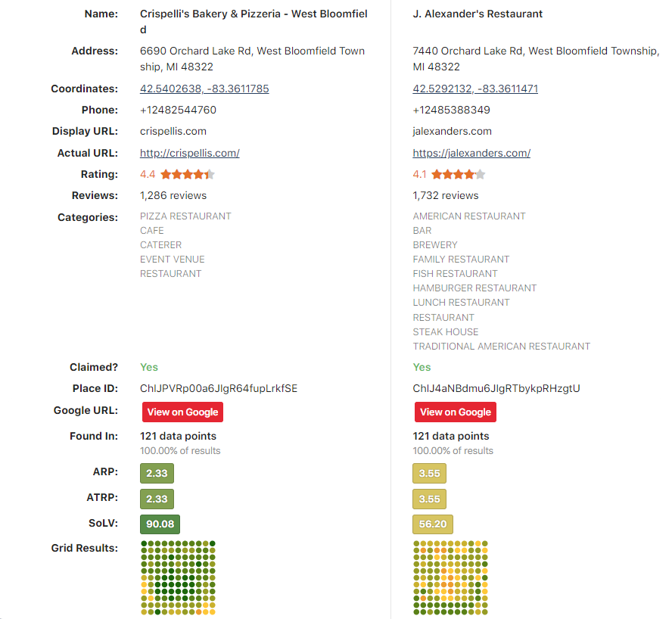Screen dimensions: 672x619
Task: Click J. Alexander's SoLV 56.20 badge
Action: pyautogui.click(x=432, y=524)
